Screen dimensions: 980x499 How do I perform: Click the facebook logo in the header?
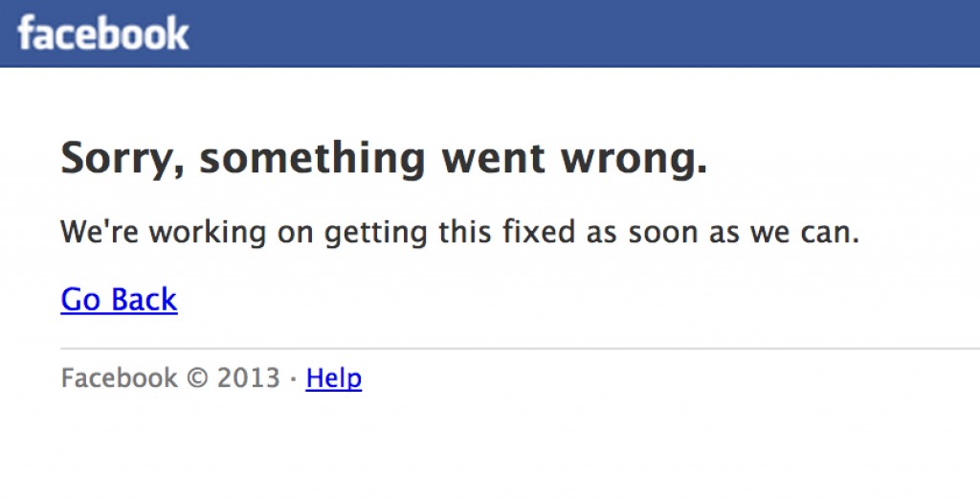coord(103,34)
